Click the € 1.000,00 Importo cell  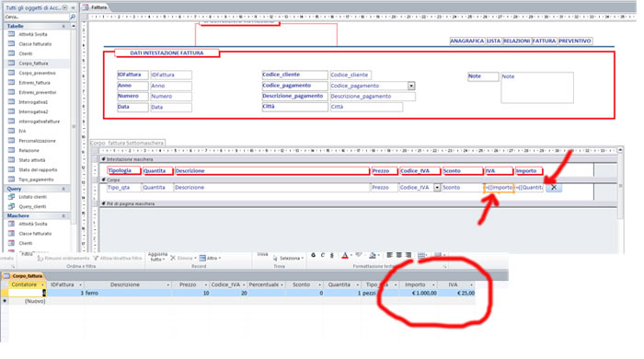[418, 294]
